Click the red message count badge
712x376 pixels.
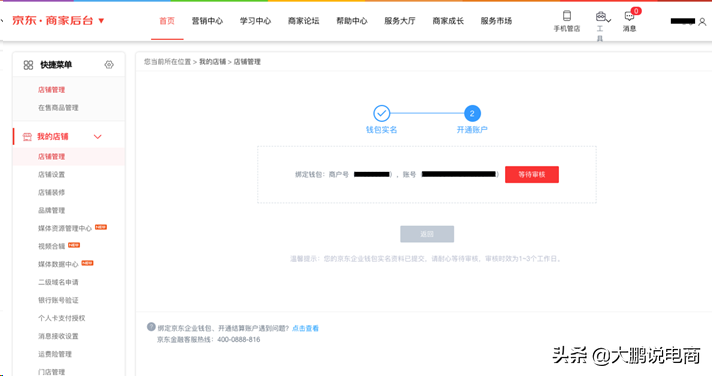[636, 11]
